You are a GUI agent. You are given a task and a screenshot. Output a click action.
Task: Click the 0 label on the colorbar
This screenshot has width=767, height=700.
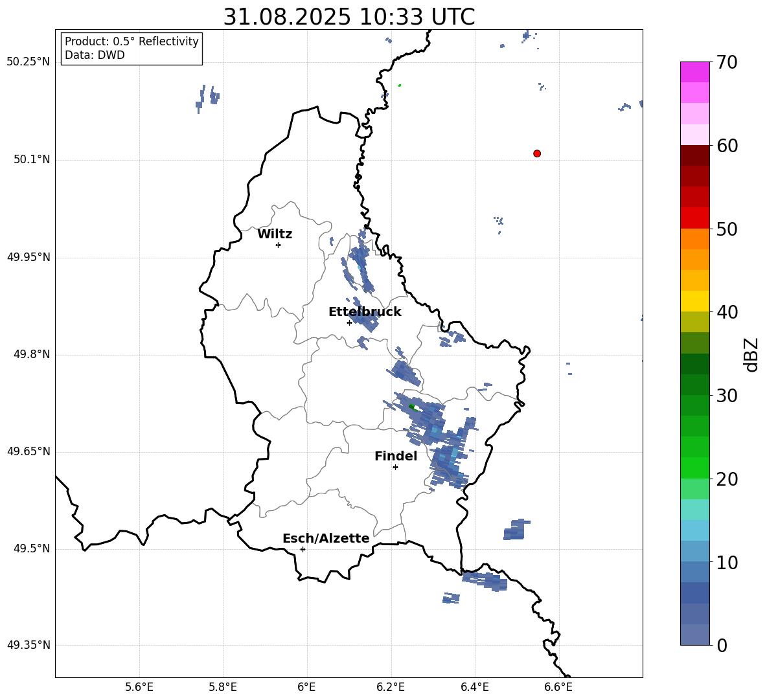722,646
